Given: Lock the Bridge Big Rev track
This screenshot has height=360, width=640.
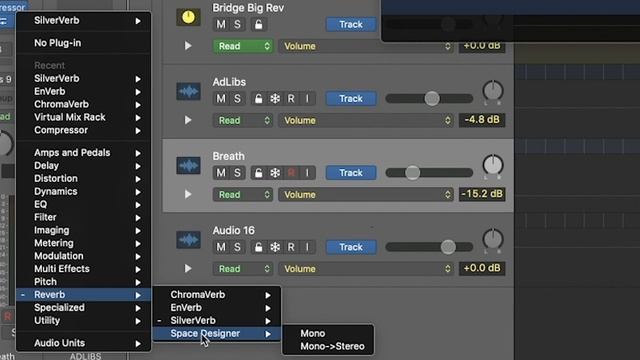Looking at the screenshot, I should (258, 24).
